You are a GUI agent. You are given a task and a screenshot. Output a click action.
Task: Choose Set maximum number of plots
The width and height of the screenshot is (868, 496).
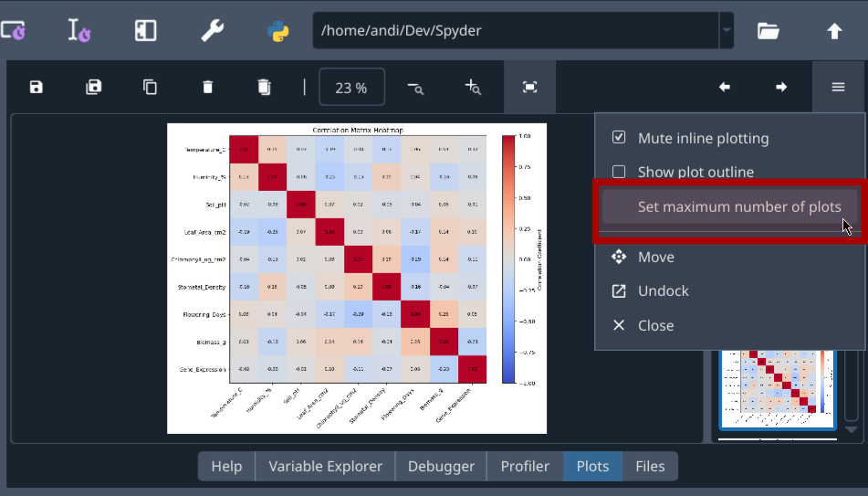(x=729, y=206)
